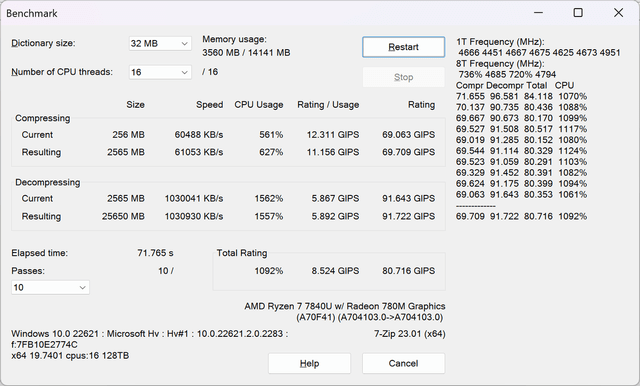Expand the Passes count dropdown

coord(50,287)
